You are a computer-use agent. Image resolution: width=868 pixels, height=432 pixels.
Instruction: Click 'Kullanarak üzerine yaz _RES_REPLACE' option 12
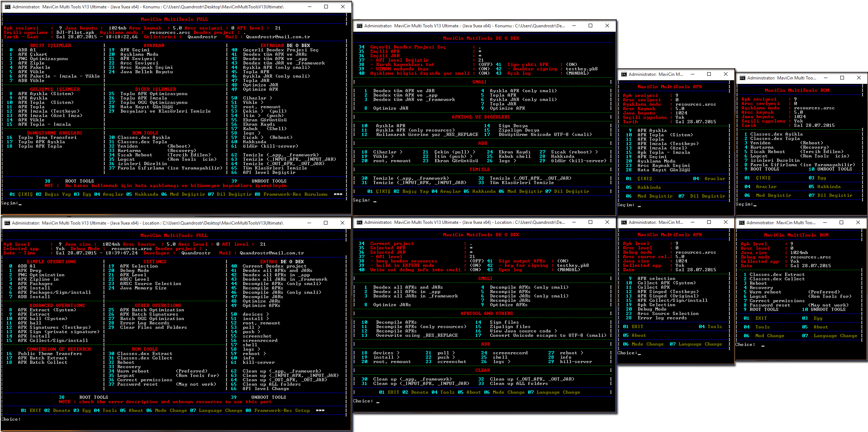427,135
